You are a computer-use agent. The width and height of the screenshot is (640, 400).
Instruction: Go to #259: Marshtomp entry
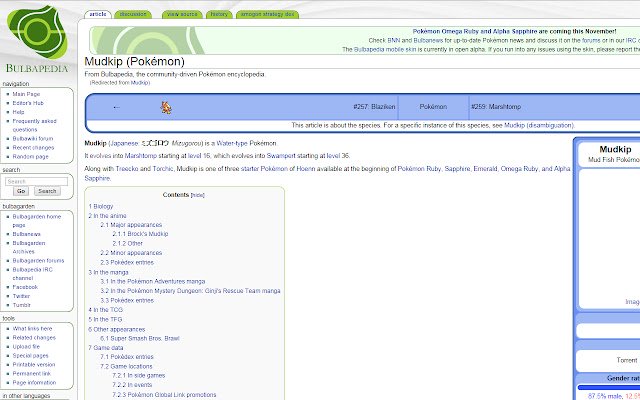click(496, 107)
